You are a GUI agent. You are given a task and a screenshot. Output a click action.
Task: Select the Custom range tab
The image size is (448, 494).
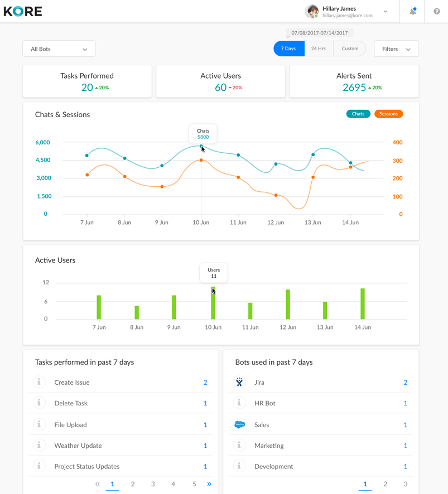[x=350, y=49]
